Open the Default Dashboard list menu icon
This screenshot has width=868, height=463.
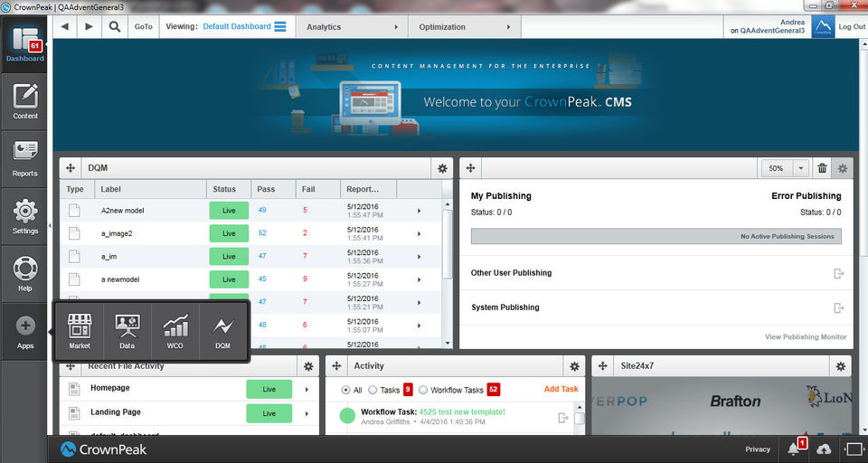coord(280,26)
